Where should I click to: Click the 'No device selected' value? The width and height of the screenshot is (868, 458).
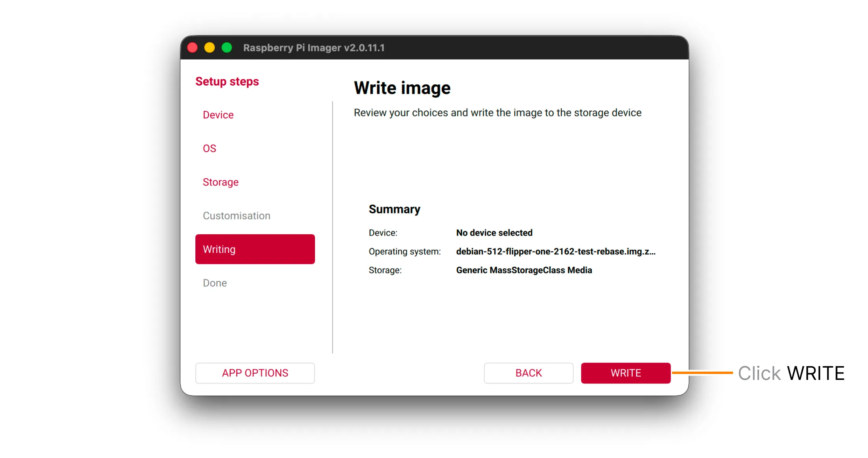click(494, 233)
